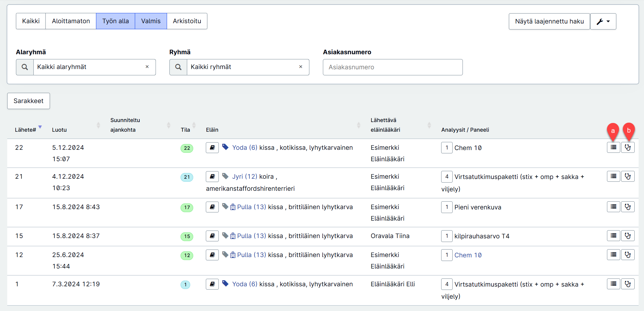The width and height of the screenshot is (644, 311).
Task: Open the Sarakkeet columns button
Action: [x=29, y=101]
